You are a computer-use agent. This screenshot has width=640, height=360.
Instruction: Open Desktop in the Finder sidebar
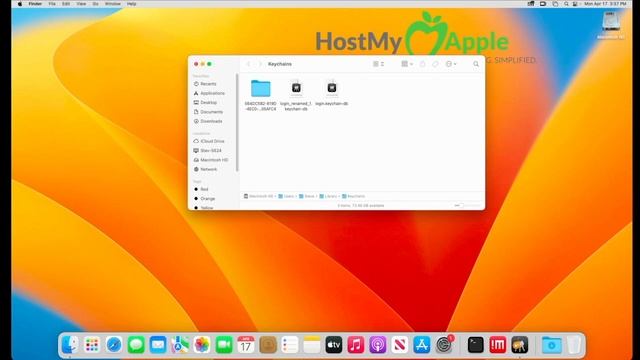[x=209, y=102]
